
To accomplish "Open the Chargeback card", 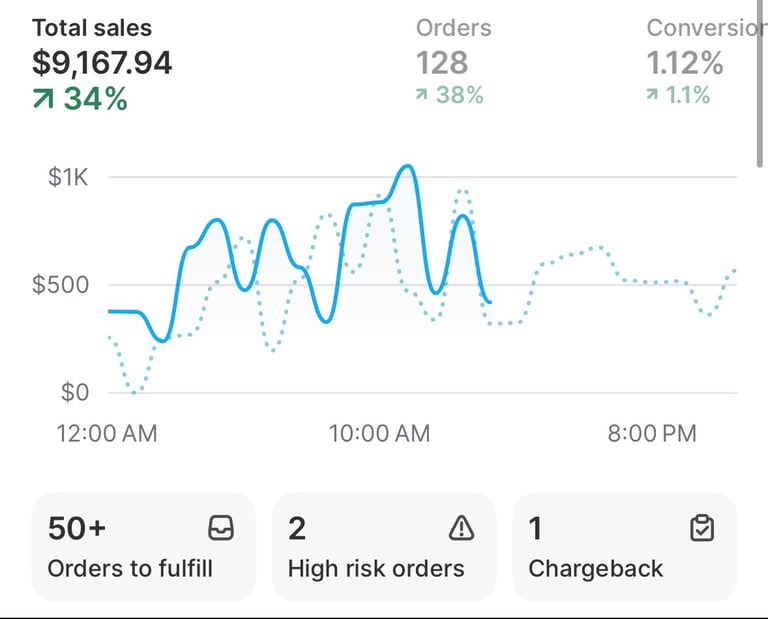I will coord(624,547).
